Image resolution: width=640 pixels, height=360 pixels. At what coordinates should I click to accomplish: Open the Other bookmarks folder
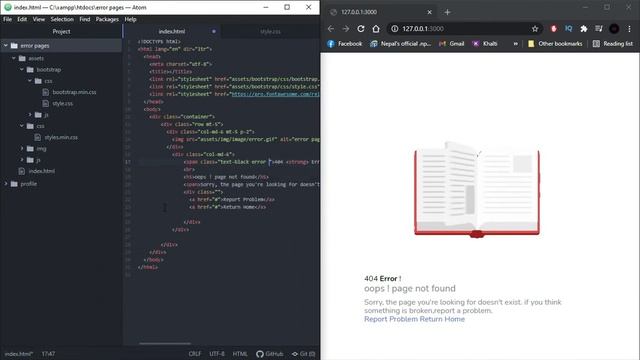[555, 44]
